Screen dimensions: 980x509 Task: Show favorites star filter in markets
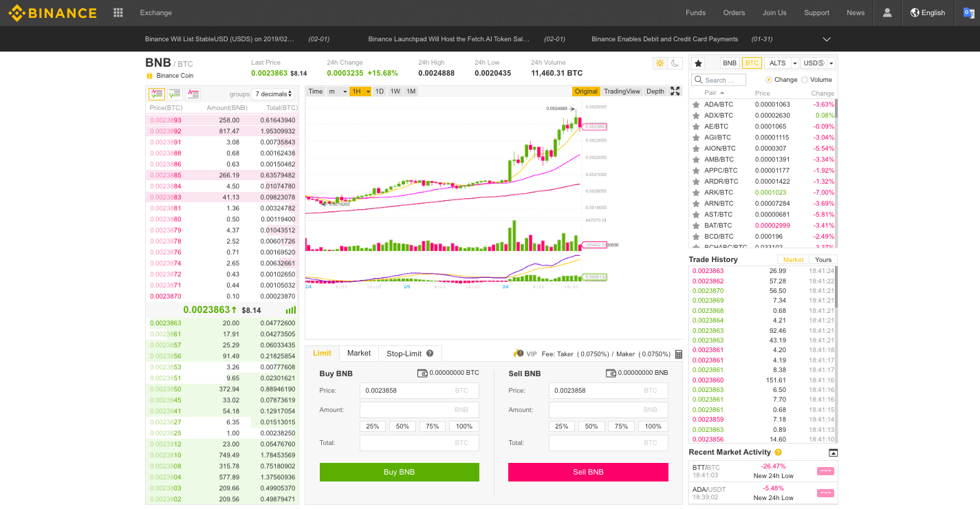click(698, 63)
